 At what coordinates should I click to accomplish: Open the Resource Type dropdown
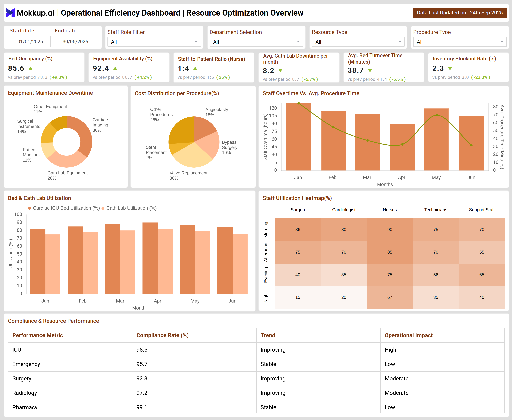tap(358, 42)
